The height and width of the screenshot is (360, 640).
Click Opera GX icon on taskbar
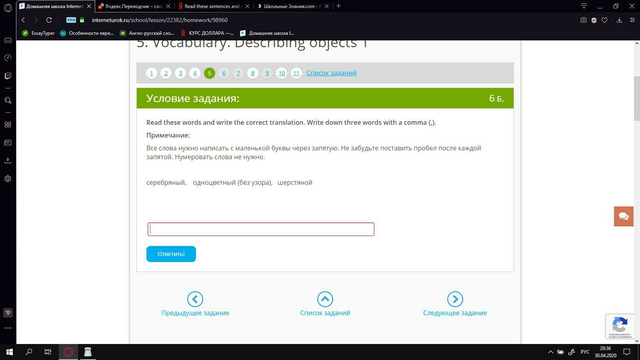point(68,352)
